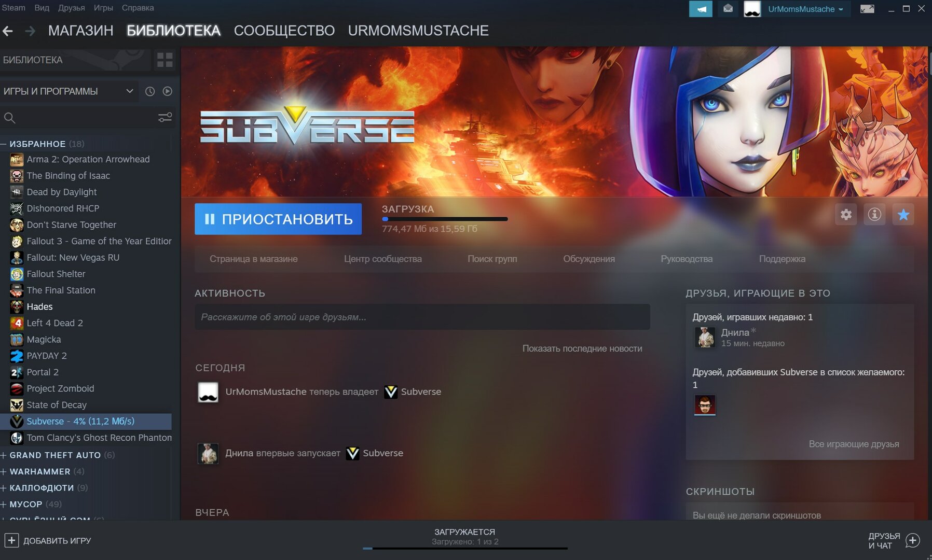Click the search magnifier icon

tap(9, 118)
